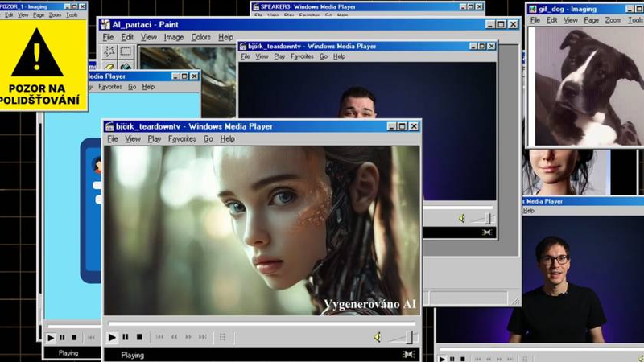644x362 pixels.
Task: Click the title-bar icon of the rear björk_teardowntv window
Action: tap(243, 47)
